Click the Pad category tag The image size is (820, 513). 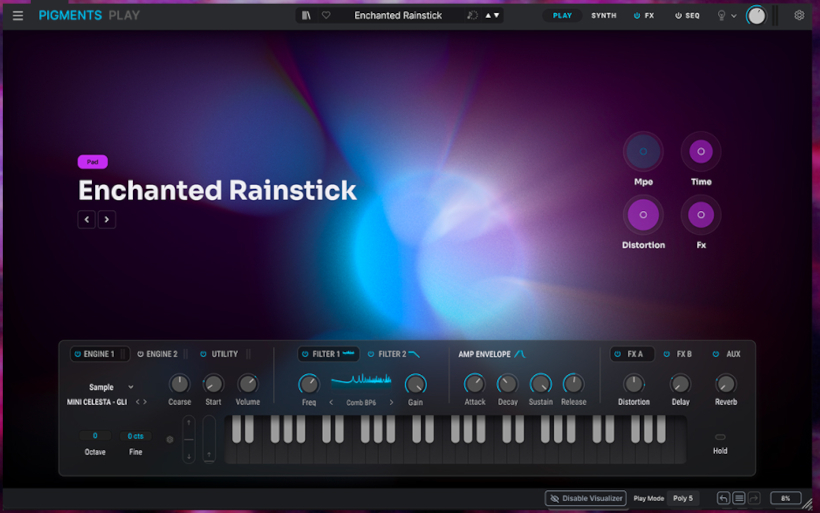click(x=93, y=162)
